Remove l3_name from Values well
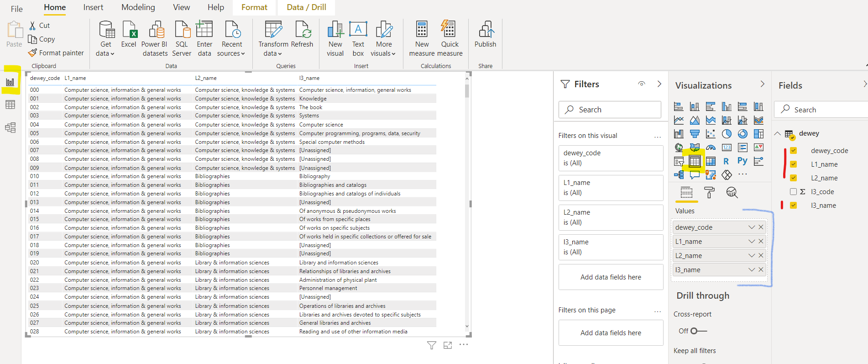The height and width of the screenshot is (364, 868). click(761, 270)
